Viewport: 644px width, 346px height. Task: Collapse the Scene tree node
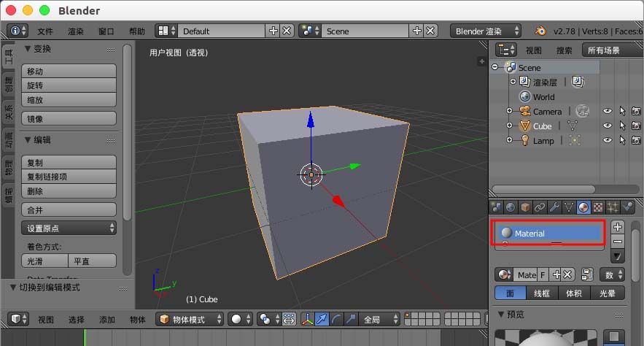click(495, 67)
